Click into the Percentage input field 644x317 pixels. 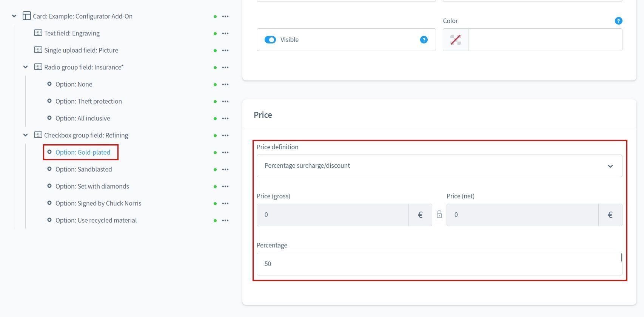(x=439, y=264)
